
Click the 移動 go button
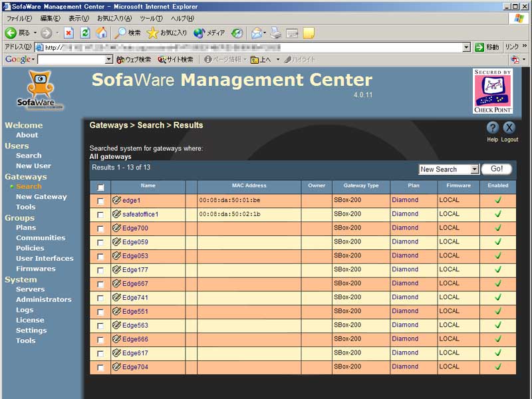click(487, 47)
